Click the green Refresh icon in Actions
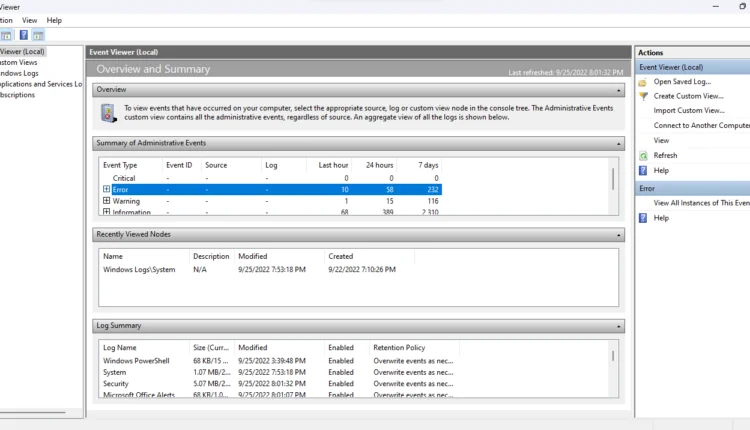Screen dimensions: 750x430 coord(644,156)
